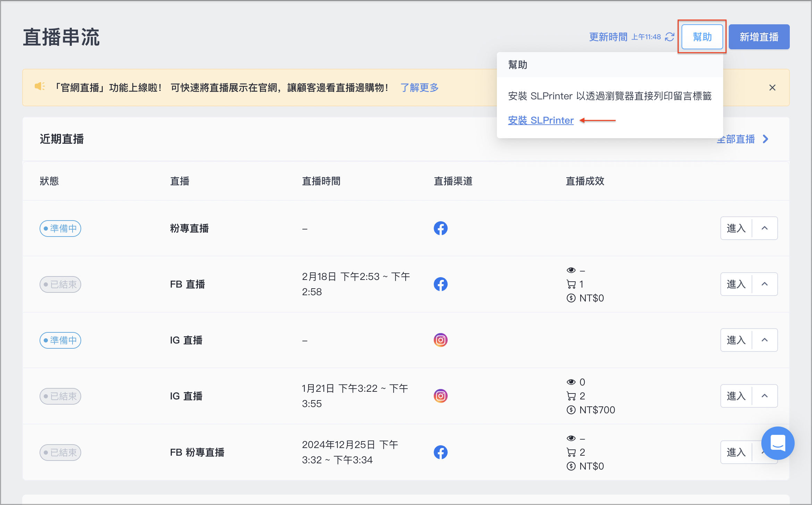This screenshot has width=812, height=505.
Task: Open the chat support bubble
Action: click(x=778, y=443)
